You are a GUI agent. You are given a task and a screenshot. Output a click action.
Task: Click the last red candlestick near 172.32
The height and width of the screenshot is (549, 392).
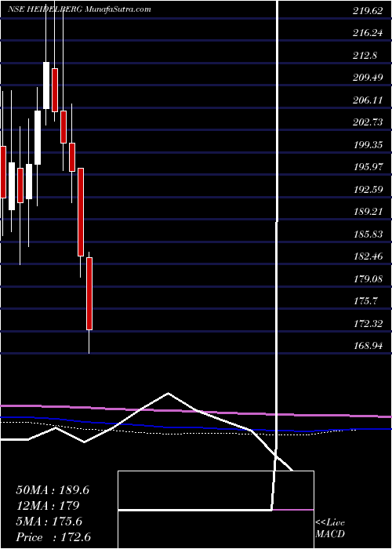(x=89, y=293)
